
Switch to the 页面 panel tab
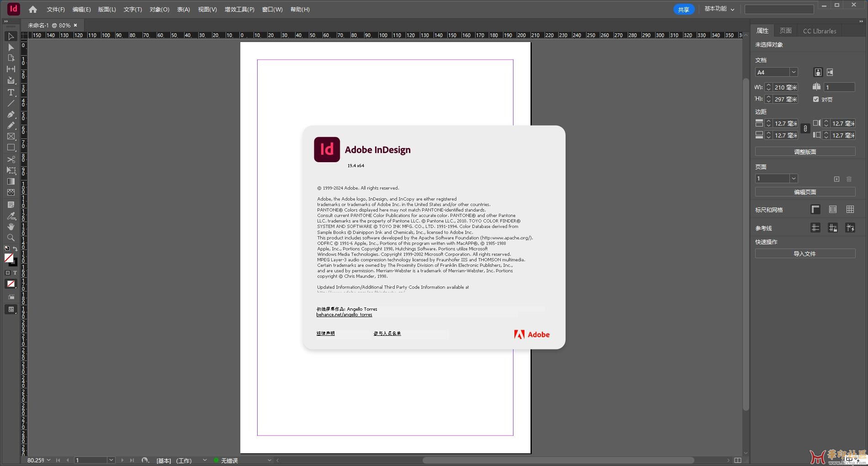click(x=786, y=31)
